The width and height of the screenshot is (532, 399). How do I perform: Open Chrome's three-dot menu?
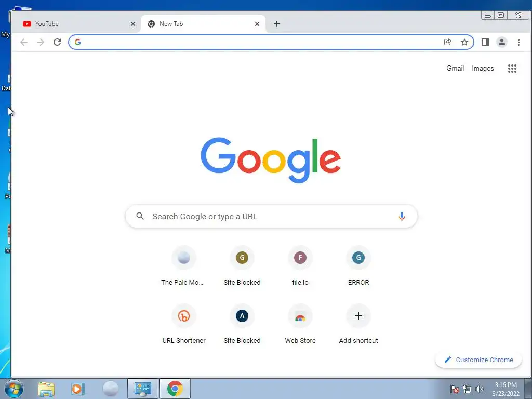pos(518,42)
